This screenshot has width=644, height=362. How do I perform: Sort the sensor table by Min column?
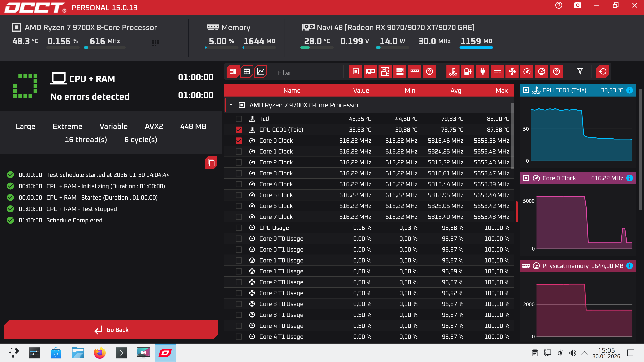(x=410, y=90)
